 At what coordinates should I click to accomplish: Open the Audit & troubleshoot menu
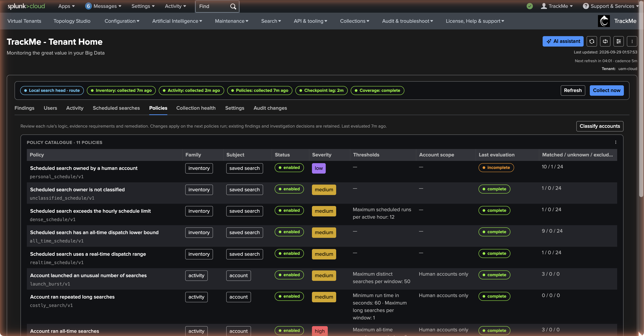(x=408, y=21)
